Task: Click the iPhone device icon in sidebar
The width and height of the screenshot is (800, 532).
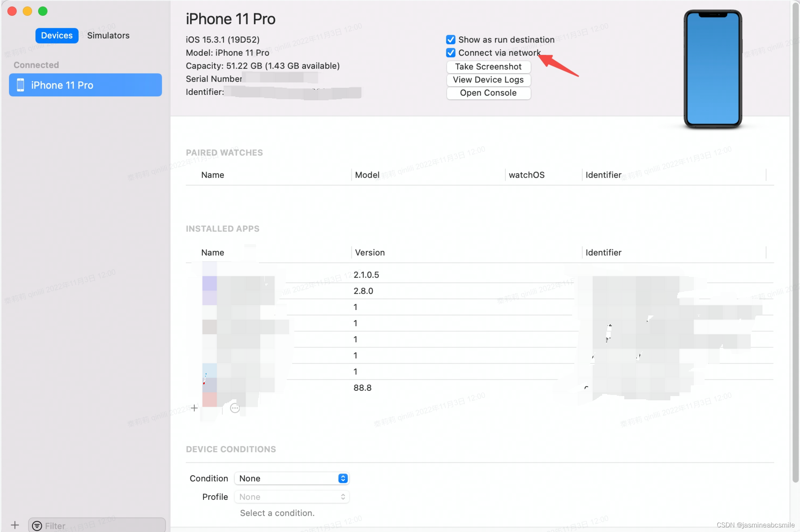Action: pos(20,85)
